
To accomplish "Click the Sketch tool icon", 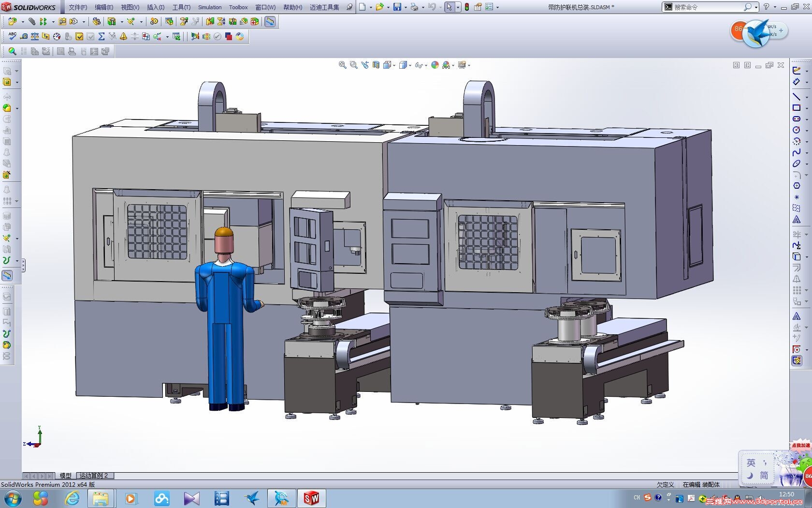I will [797, 70].
